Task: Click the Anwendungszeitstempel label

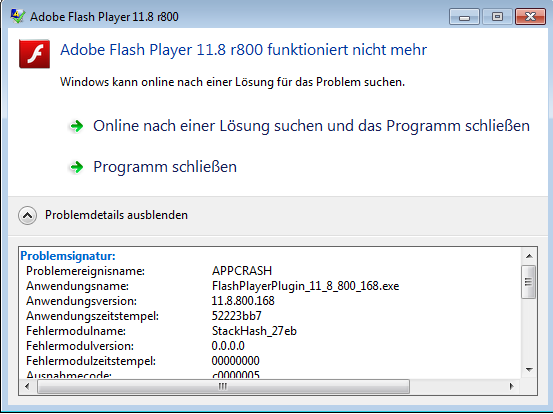Action: tap(92, 316)
